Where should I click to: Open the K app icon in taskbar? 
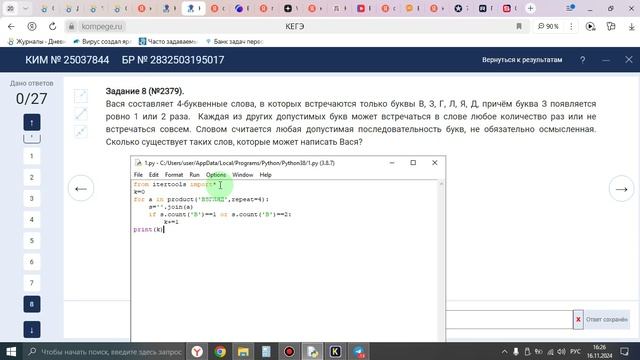[336, 351]
